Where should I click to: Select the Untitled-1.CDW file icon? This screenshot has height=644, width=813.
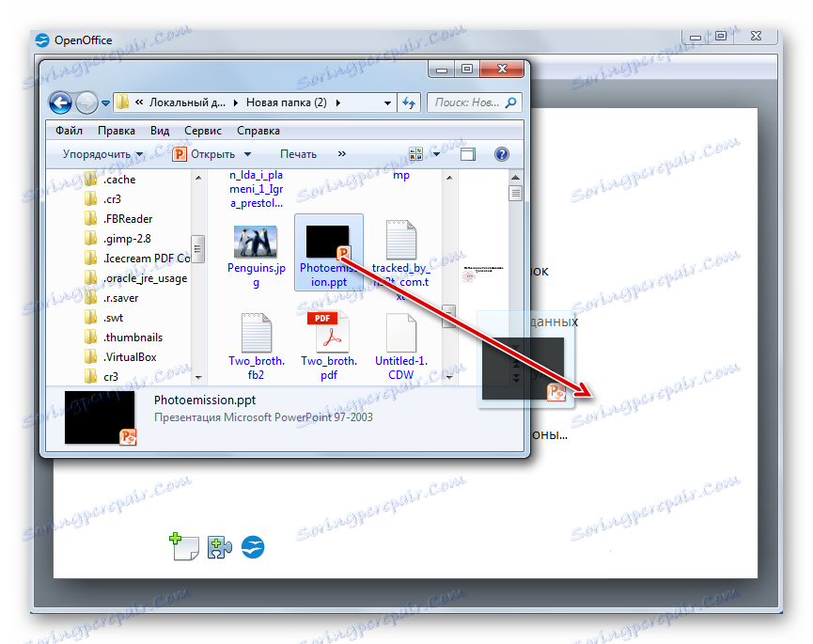tap(400, 333)
